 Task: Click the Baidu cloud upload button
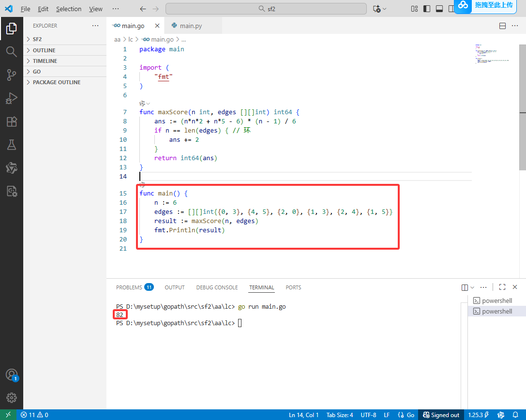[x=485, y=6]
